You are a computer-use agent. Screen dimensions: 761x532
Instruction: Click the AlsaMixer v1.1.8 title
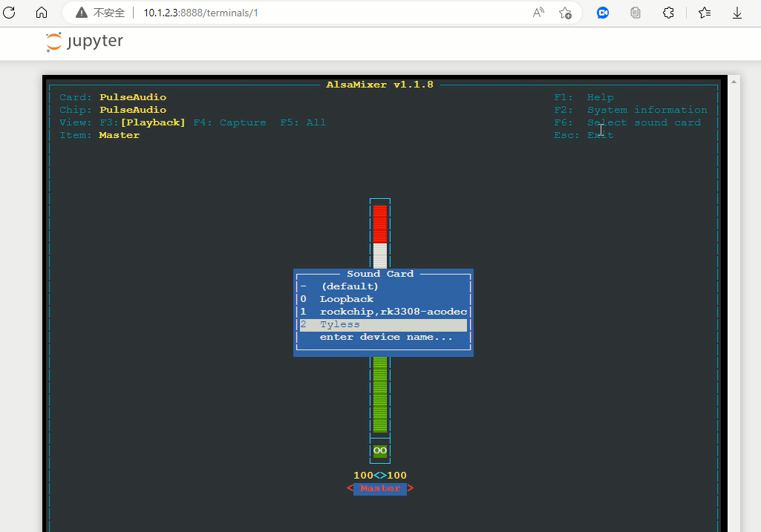point(379,85)
